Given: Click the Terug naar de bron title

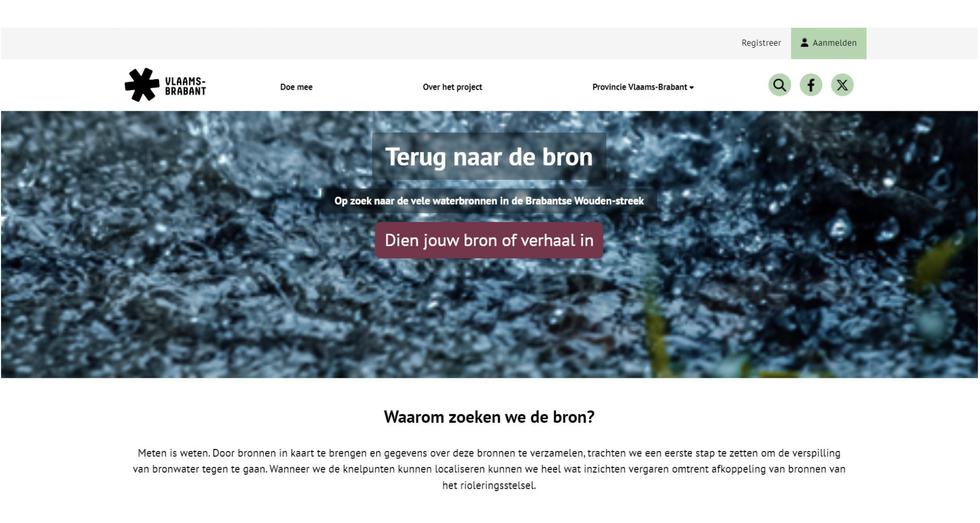Looking at the screenshot, I should click(489, 157).
